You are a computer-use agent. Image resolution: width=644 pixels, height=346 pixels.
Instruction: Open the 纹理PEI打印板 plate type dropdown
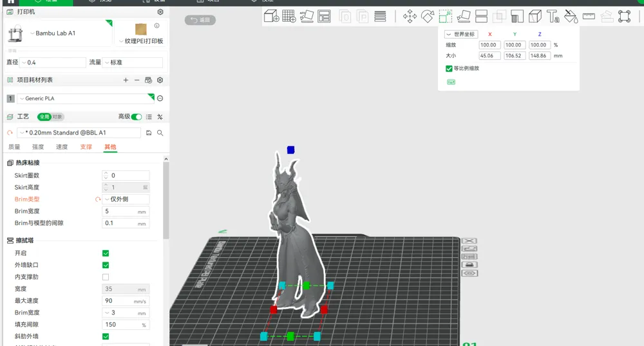[141, 41]
